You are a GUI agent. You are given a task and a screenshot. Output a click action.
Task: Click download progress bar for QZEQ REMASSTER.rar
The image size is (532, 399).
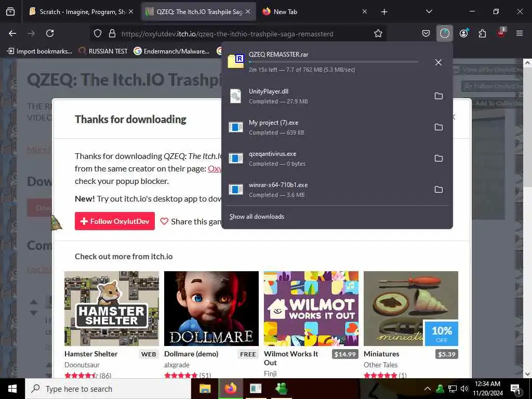pyautogui.click(x=334, y=62)
